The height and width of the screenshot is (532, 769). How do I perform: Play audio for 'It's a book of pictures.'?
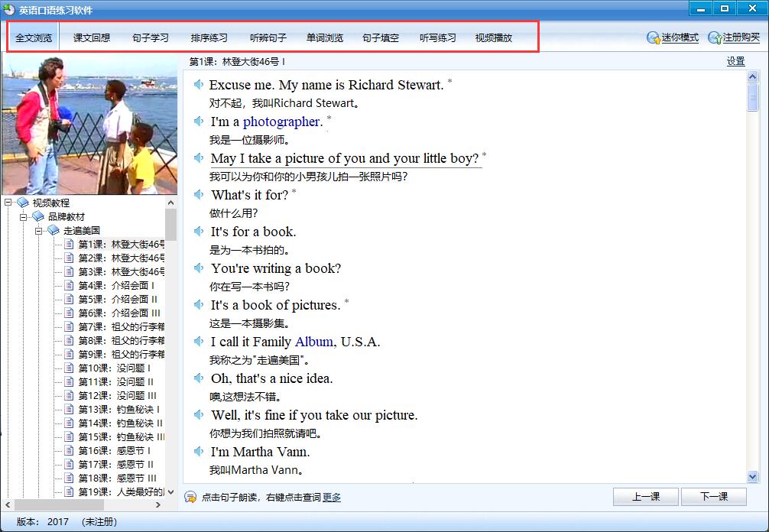(198, 304)
